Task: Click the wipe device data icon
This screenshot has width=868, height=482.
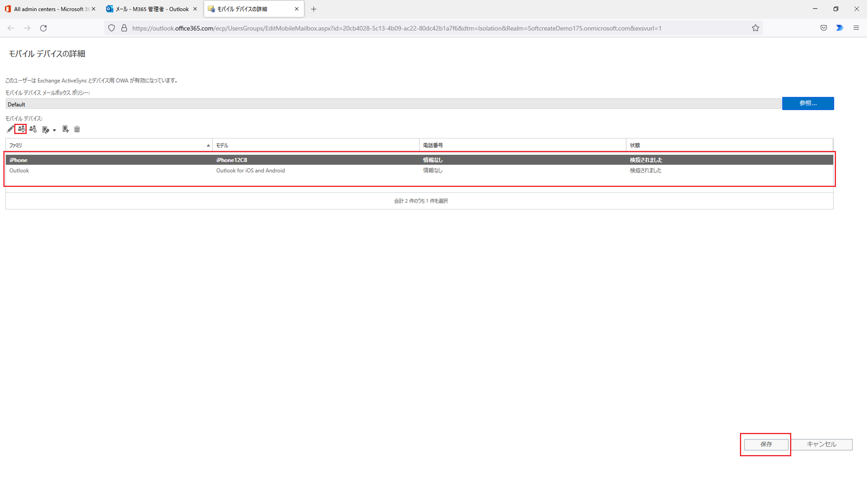Action: tap(46, 129)
